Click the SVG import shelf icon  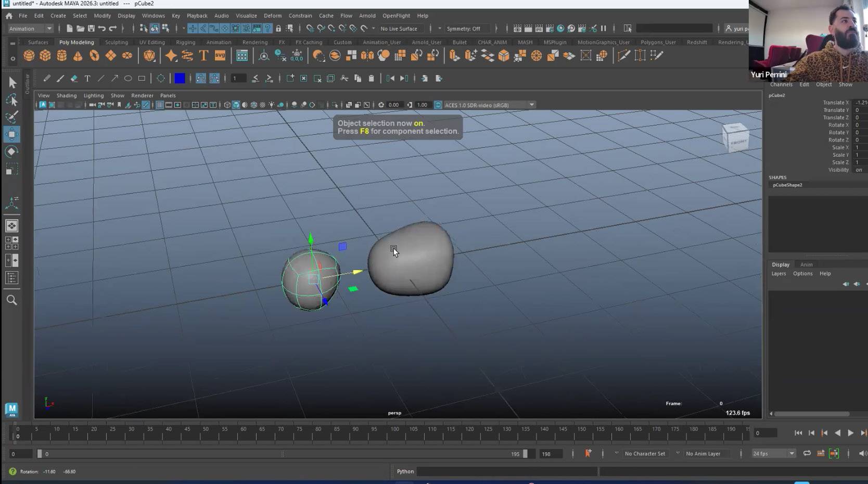coord(220,56)
